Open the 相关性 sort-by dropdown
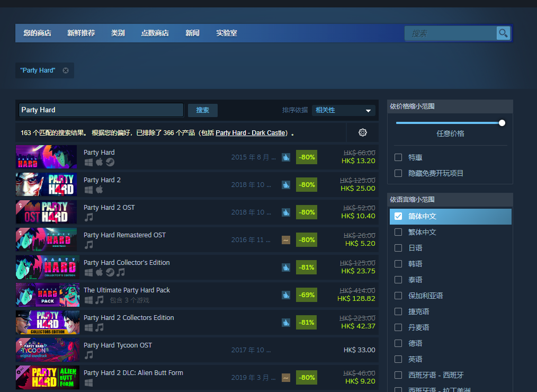 click(x=344, y=110)
